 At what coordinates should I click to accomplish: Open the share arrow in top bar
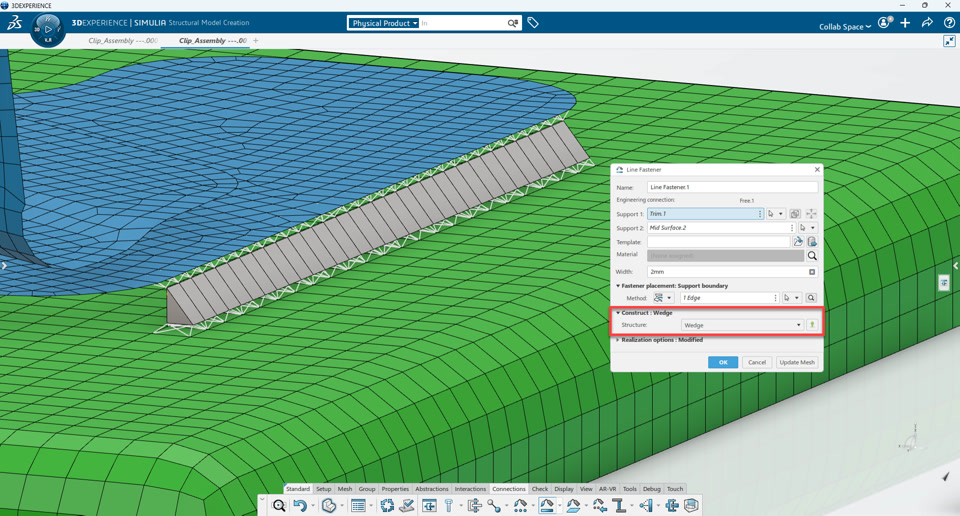coord(927,23)
